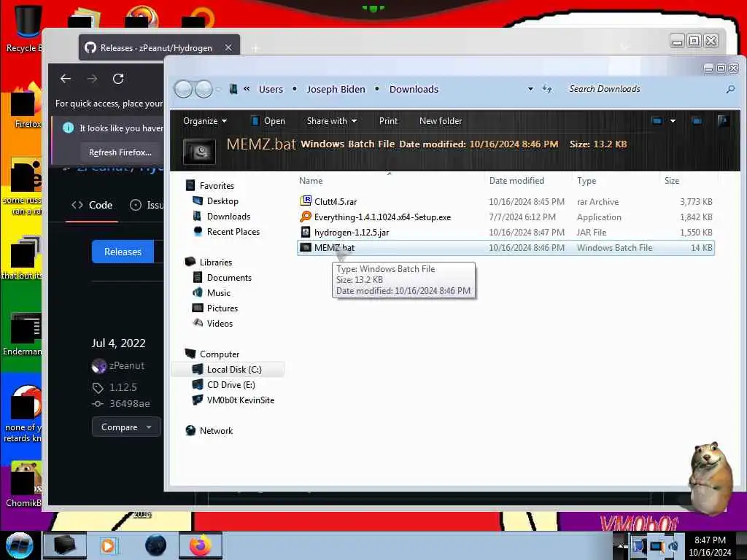This screenshot has width=747, height=560.
Task: Show hidden tray icons arrow
Action: pos(620,545)
